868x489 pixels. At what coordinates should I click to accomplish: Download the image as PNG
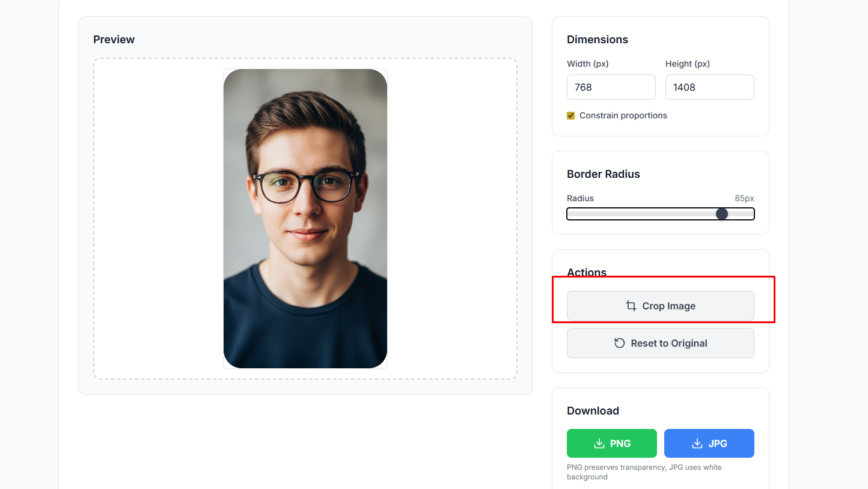(x=611, y=443)
